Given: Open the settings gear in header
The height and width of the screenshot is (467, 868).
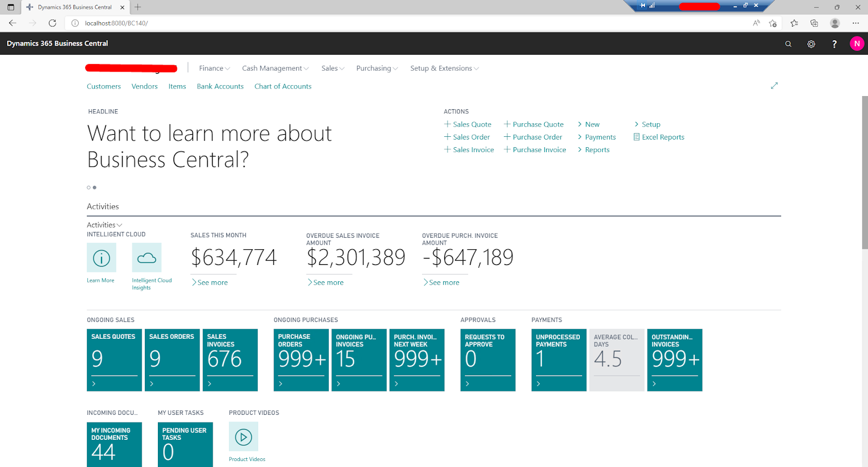Looking at the screenshot, I should [x=811, y=44].
